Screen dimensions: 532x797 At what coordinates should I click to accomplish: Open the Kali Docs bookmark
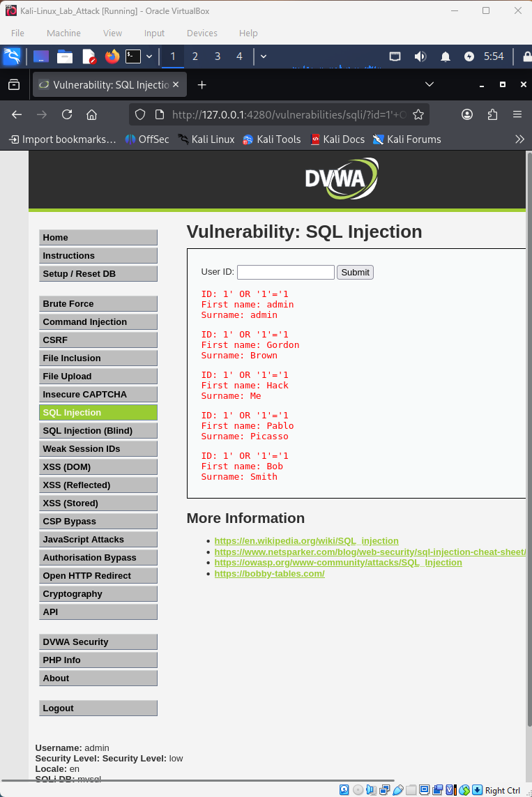[x=337, y=139]
